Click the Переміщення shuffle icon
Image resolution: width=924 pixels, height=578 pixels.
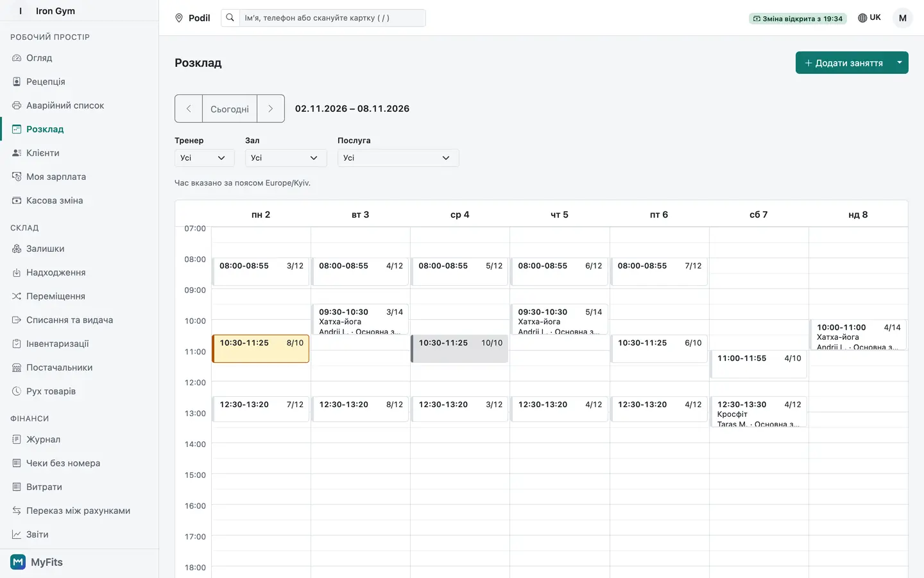(17, 296)
